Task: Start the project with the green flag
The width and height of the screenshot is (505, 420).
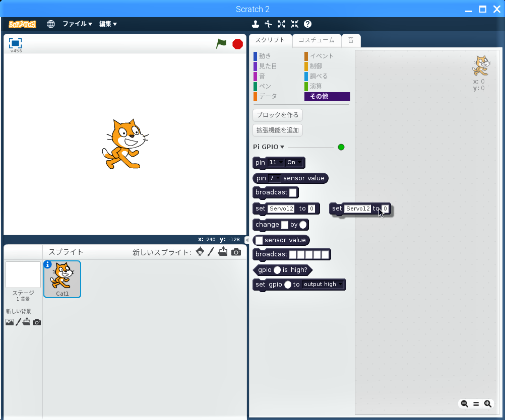Action: 221,43
